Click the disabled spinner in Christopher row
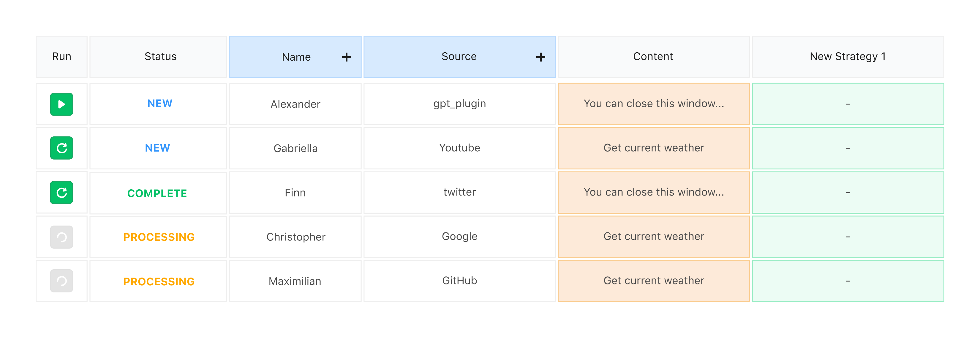Viewport: 980px width, 337px height. point(62,237)
